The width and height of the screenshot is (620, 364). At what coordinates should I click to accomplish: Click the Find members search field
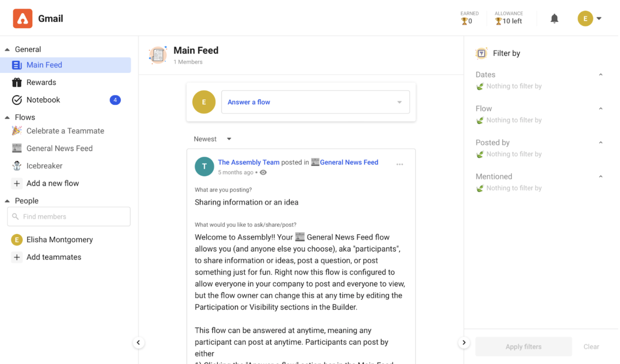[x=69, y=217]
